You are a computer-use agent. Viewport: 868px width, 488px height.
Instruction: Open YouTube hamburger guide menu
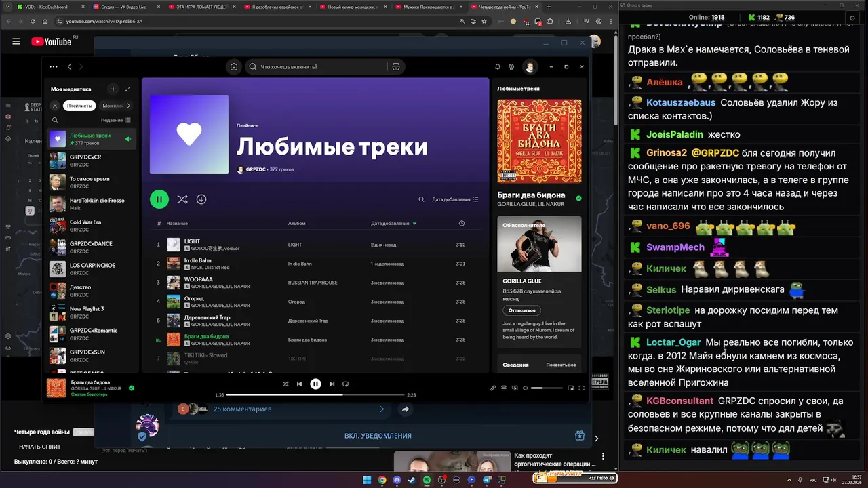[x=16, y=41]
